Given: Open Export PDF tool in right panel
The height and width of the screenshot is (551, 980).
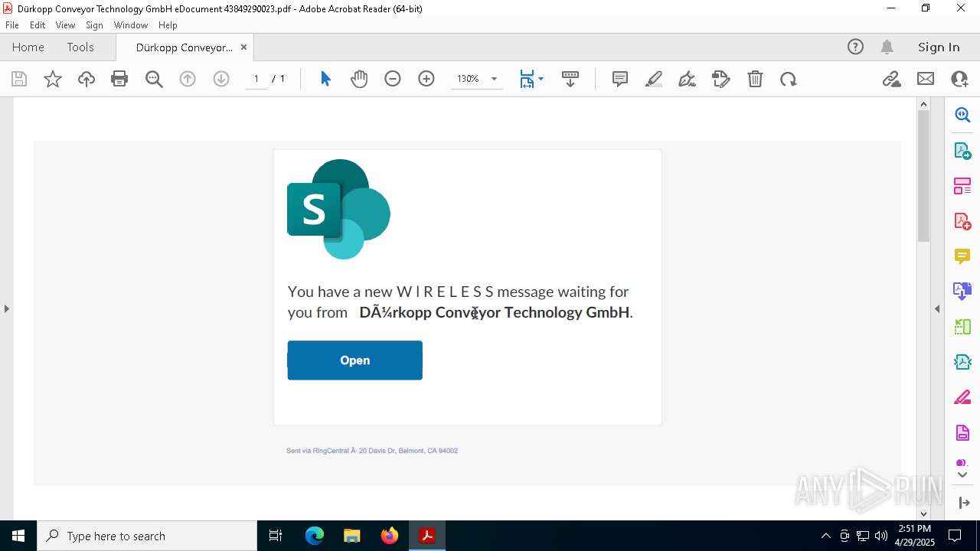Looking at the screenshot, I should coord(962,150).
